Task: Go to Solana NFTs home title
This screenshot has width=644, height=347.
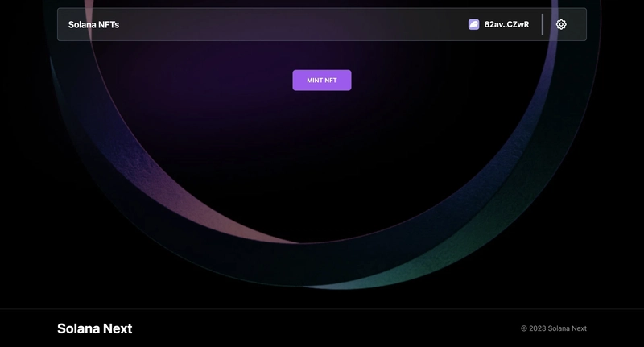Action: point(93,25)
